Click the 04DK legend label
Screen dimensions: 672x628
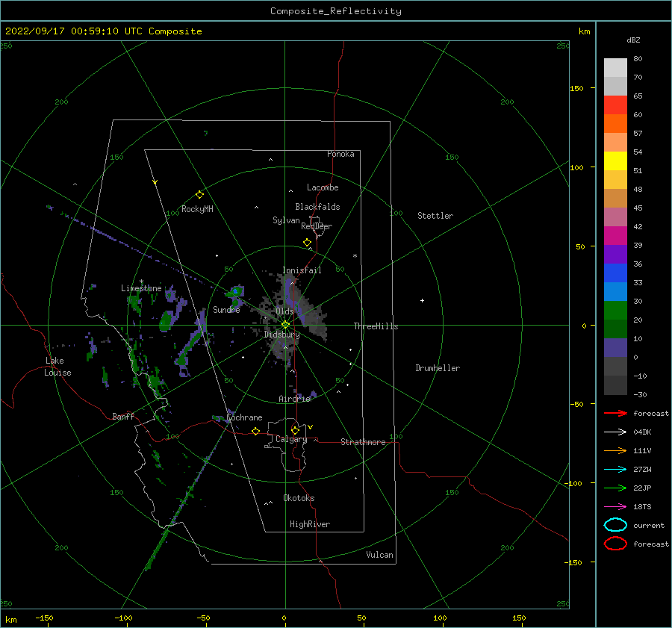click(642, 432)
